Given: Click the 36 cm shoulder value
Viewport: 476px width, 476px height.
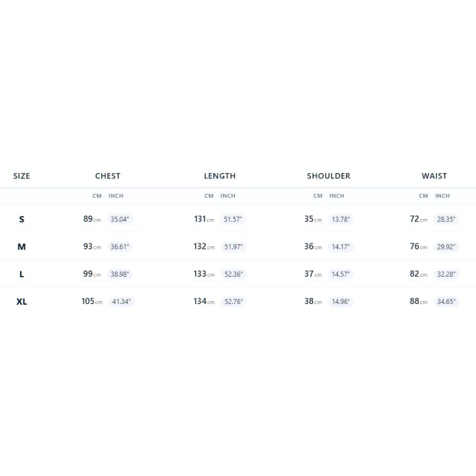Looking at the screenshot, I should [313, 246].
